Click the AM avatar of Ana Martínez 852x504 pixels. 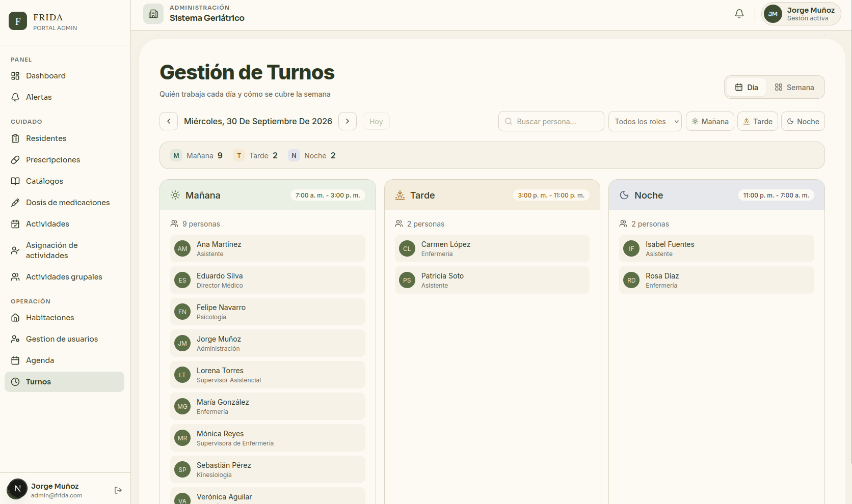[x=182, y=248]
